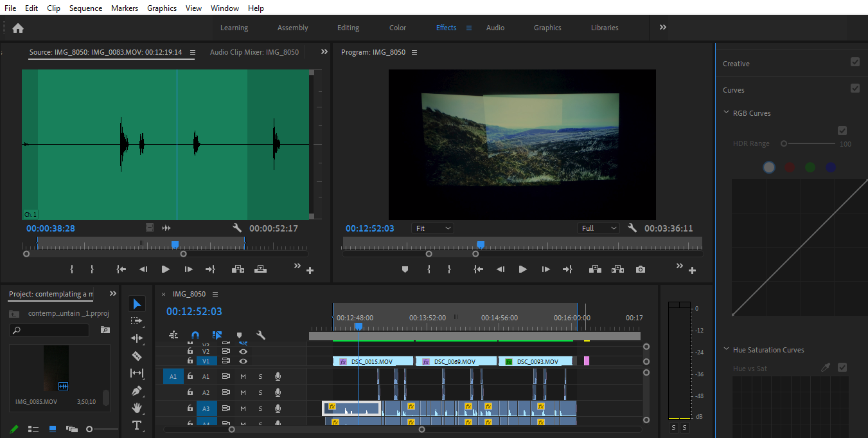Click the Export Frame camera icon

640,269
